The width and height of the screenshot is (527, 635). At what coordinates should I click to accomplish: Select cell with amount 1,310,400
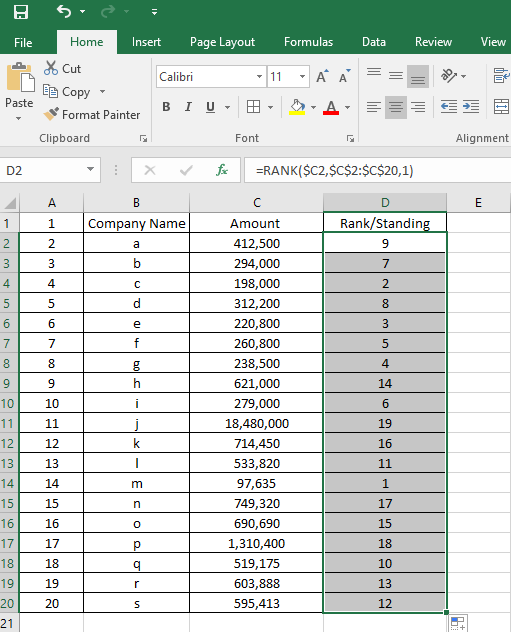[x=256, y=543]
